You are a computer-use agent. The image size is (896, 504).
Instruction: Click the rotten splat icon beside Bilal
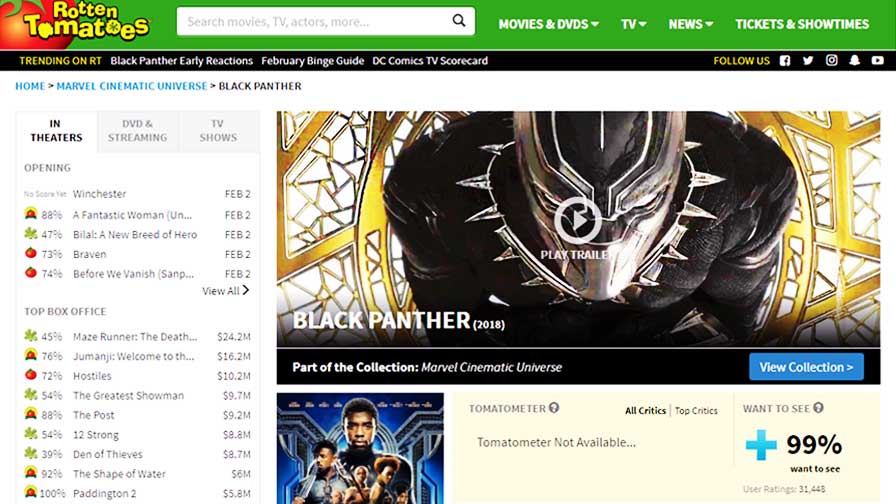coord(31,234)
